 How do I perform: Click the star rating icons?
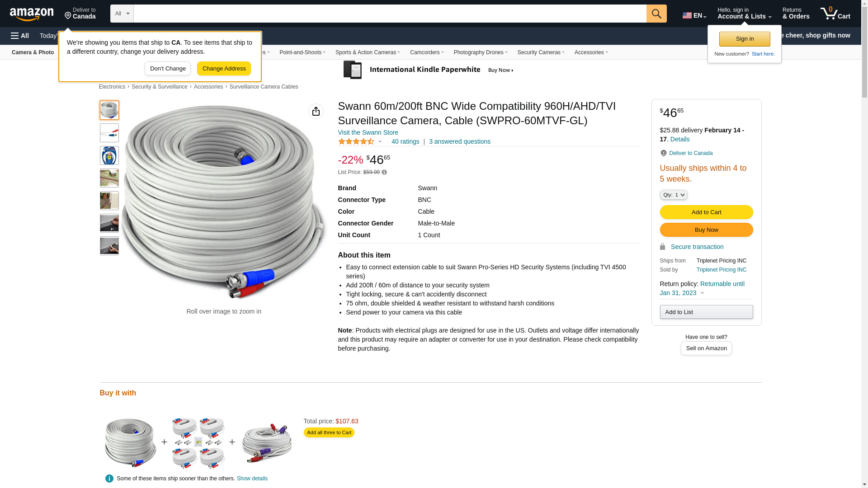tap(356, 141)
